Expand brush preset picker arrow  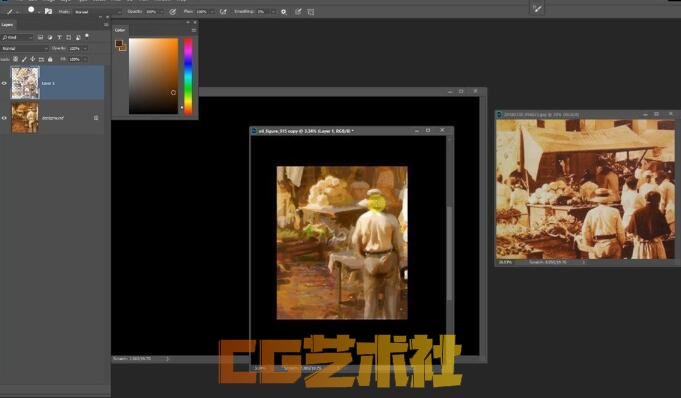click(39, 12)
